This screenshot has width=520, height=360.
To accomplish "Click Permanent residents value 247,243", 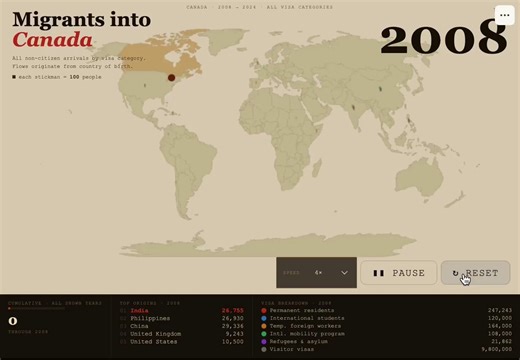I will 500,310.
